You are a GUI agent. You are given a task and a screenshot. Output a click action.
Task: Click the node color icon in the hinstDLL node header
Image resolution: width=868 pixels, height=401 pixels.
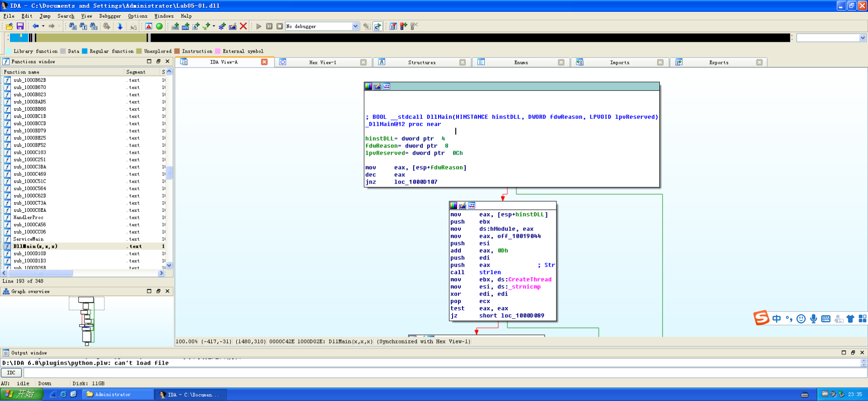454,205
